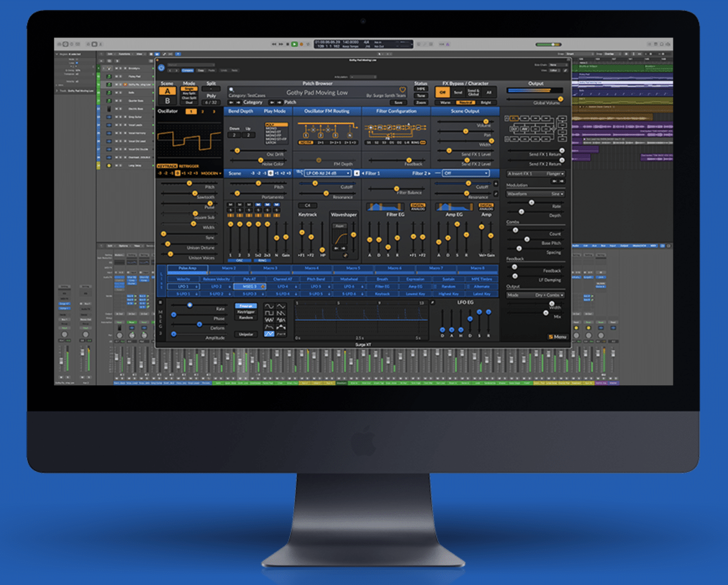Open oscillator type dropdown MODERN
728x585 pixels.
point(211,173)
